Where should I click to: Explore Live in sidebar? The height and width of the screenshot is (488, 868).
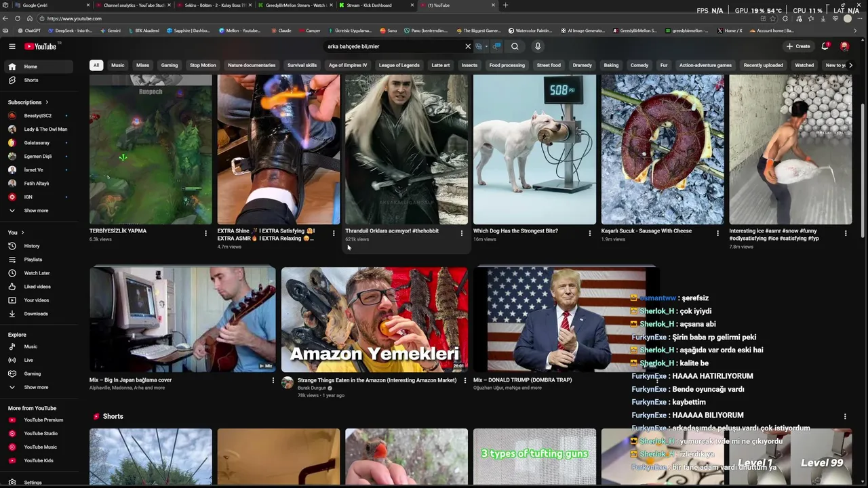(40, 360)
